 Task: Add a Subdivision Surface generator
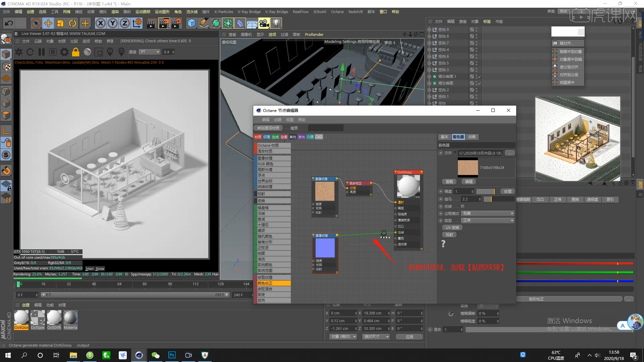click(216, 23)
